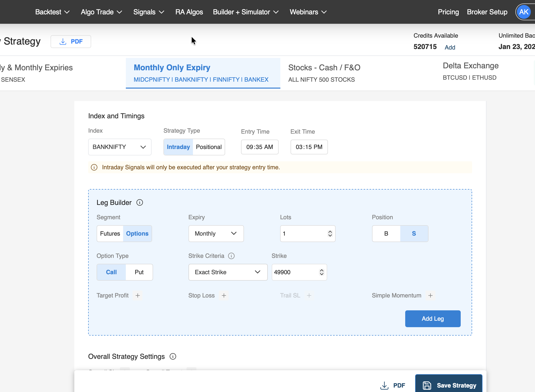Click the Save Strategy button
The image size is (535, 392).
pos(449,385)
